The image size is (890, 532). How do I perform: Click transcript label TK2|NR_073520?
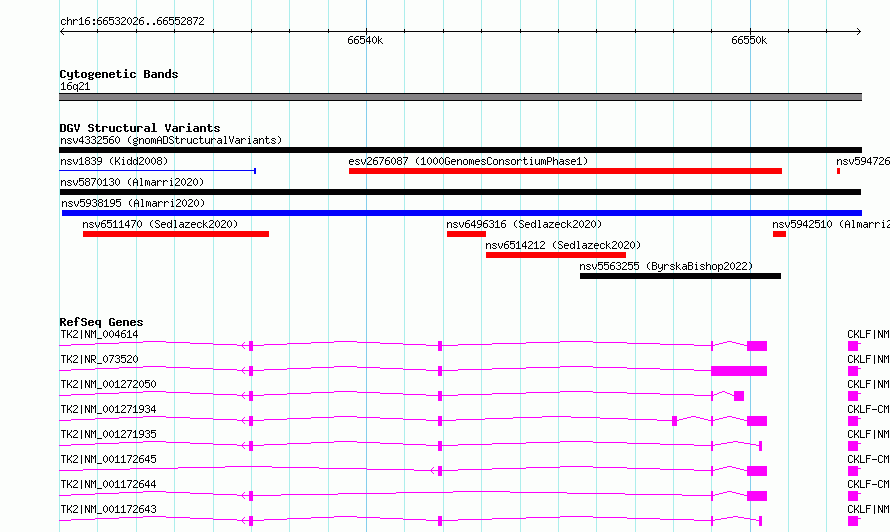99,359
